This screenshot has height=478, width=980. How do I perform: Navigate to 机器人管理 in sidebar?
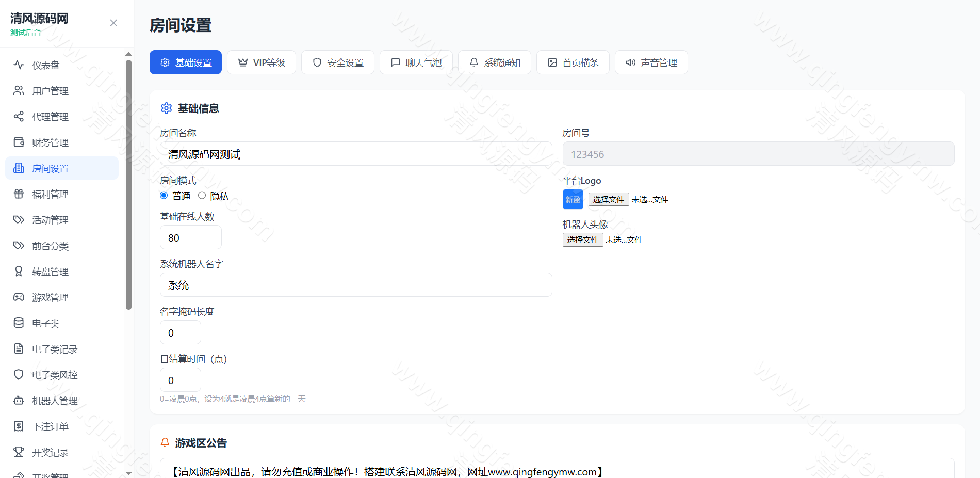62,401
